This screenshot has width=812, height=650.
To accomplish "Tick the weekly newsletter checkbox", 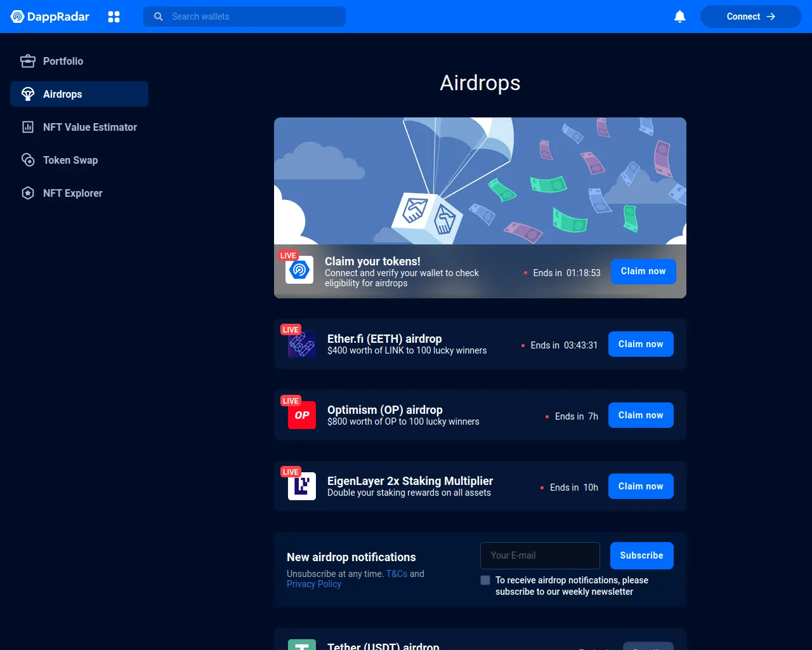I will pyautogui.click(x=485, y=580).
